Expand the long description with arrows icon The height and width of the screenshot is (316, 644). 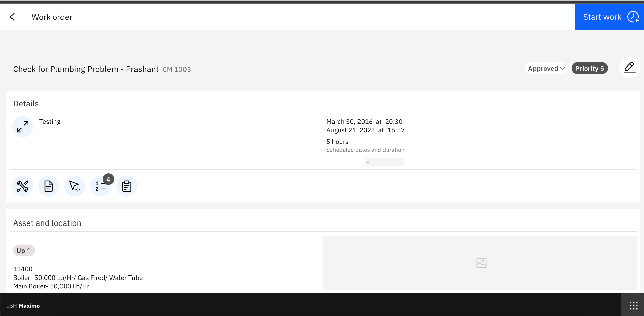pyautogui.click(x=23, y=127)
